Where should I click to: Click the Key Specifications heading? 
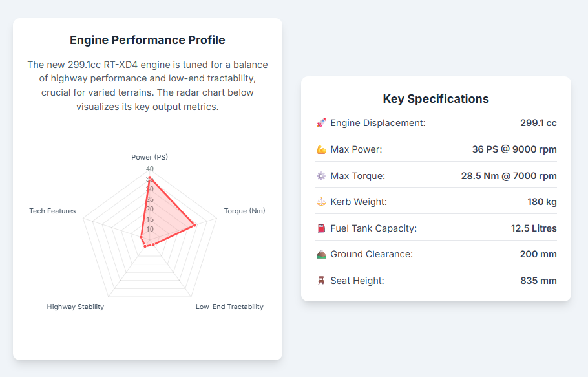[436, 99]
